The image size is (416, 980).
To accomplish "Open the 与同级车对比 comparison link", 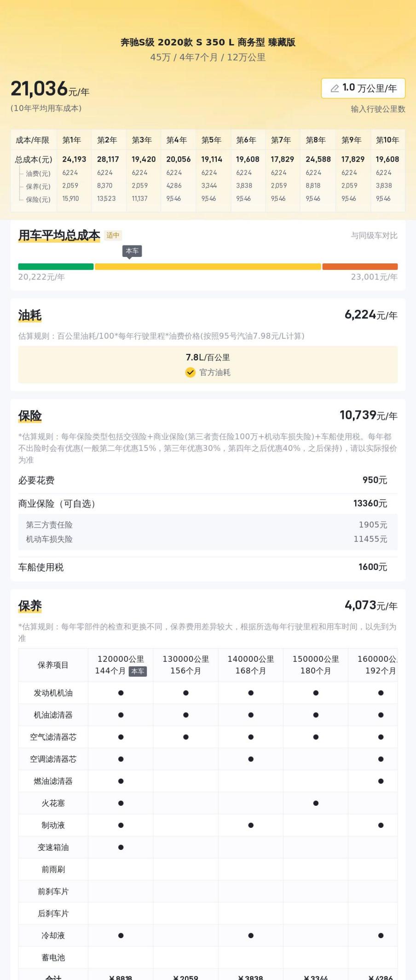I will [x=374, y=235].
